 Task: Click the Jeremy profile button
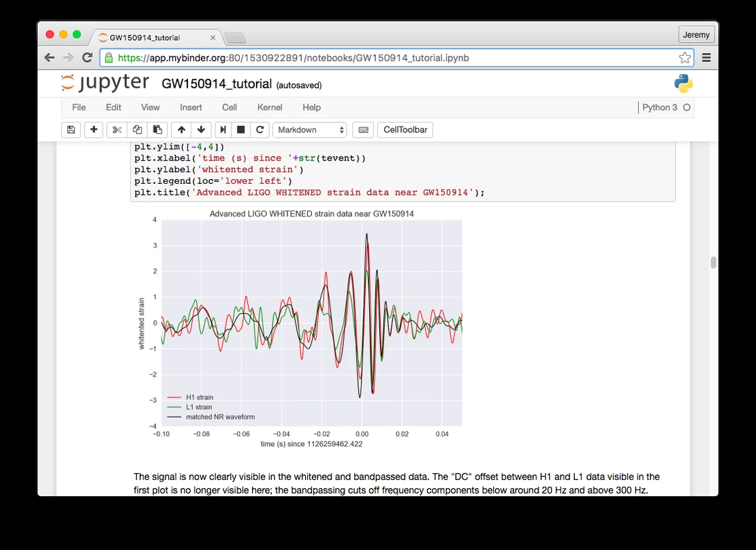(696, 35)
